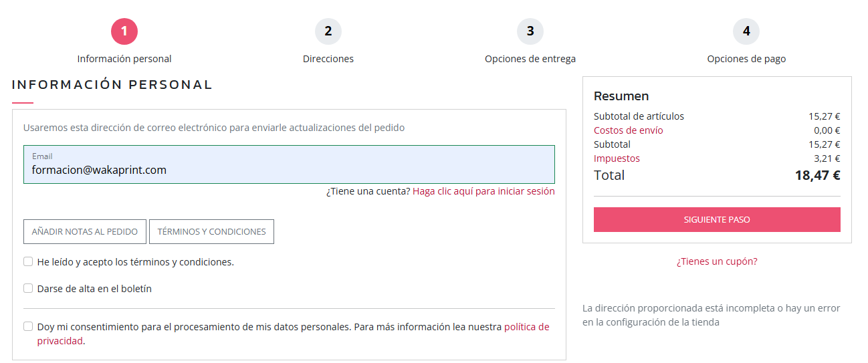868x363 pixels.
Task: Click the 'Costos de envío' link
Action: click(628, 130)
